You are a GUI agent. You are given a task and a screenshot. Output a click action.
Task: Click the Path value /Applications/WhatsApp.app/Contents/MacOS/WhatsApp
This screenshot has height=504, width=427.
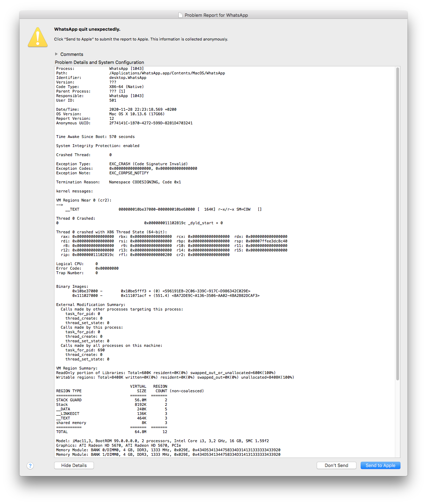pyautogui.click(x=167, y=73)
